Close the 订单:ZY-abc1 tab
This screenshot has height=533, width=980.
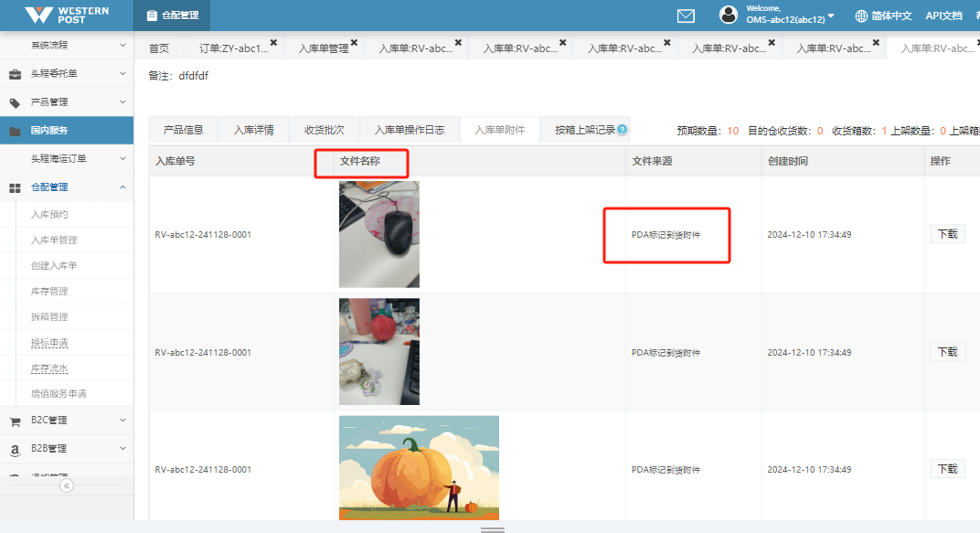click(273, 42)
